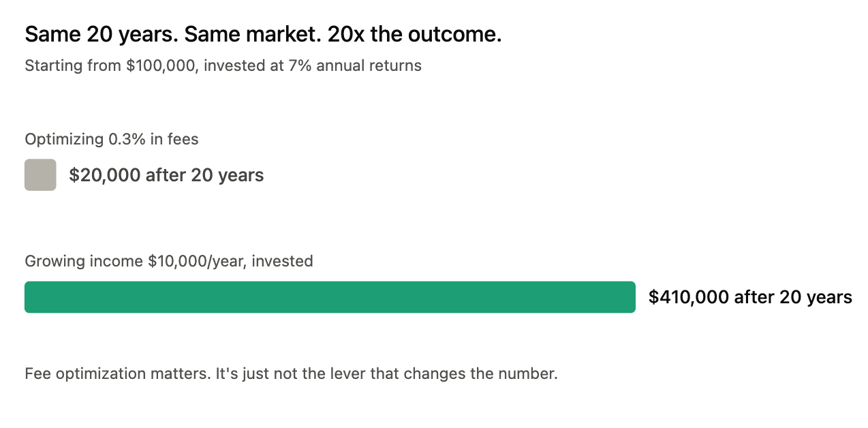Click the green growing-income bar

(x=330, y=297)
